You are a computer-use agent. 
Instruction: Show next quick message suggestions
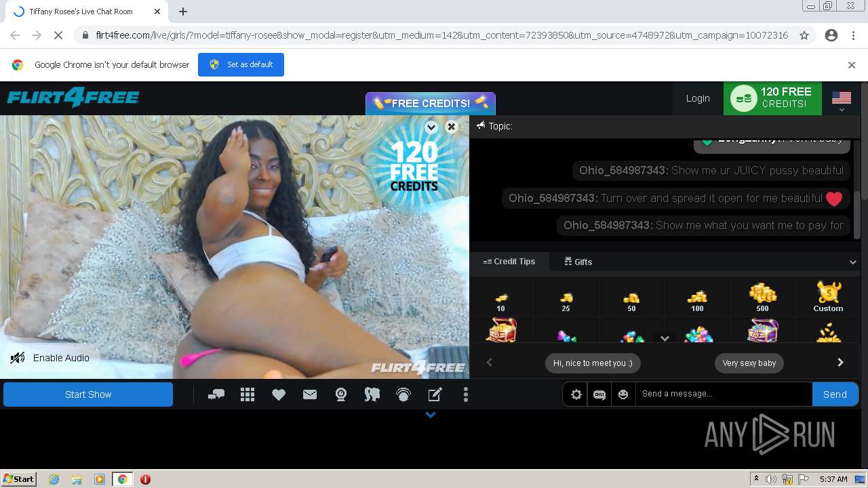840,363
